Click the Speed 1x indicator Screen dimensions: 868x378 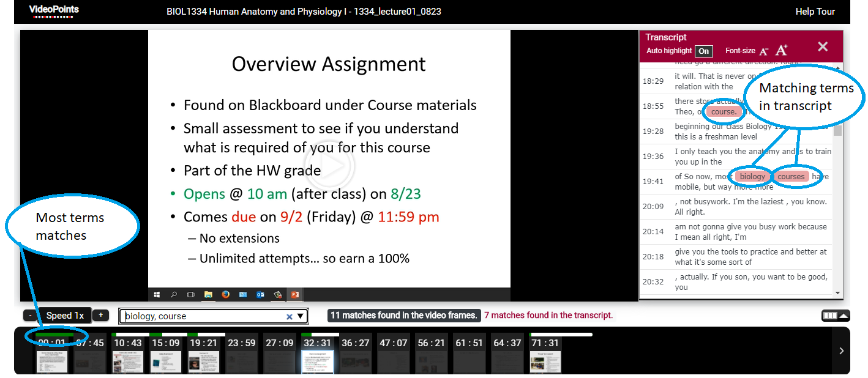tap(65, 316)
